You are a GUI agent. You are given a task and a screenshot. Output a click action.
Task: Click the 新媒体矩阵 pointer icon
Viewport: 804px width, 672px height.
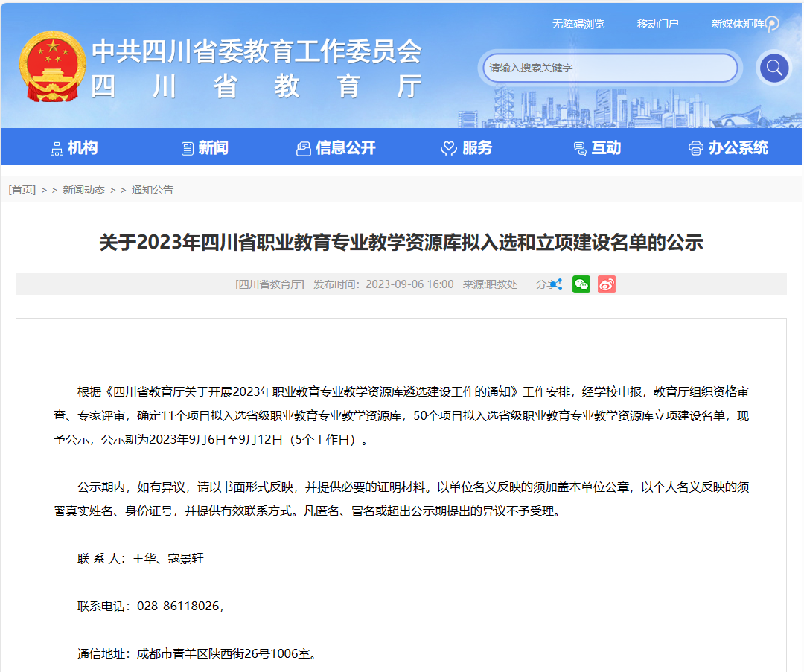(x=772, y=24)
